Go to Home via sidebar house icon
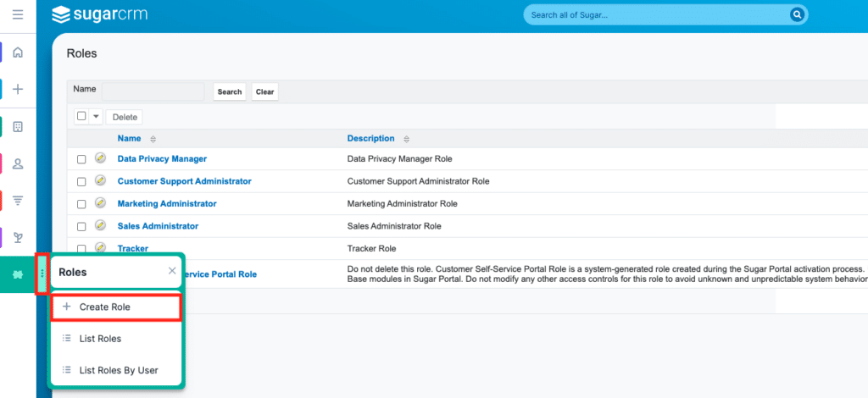868x398 pixels. point(18,53)
